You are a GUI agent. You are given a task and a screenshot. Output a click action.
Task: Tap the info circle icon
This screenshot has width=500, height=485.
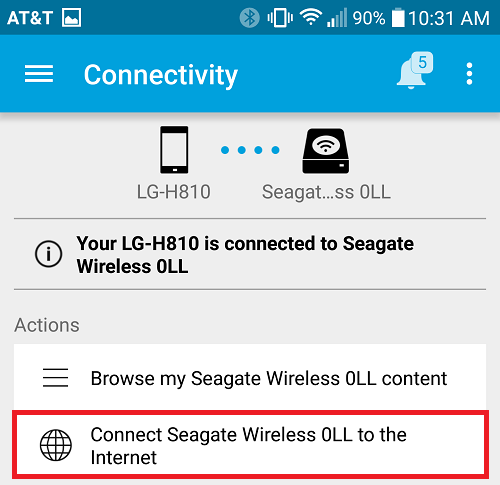[48, 254]
